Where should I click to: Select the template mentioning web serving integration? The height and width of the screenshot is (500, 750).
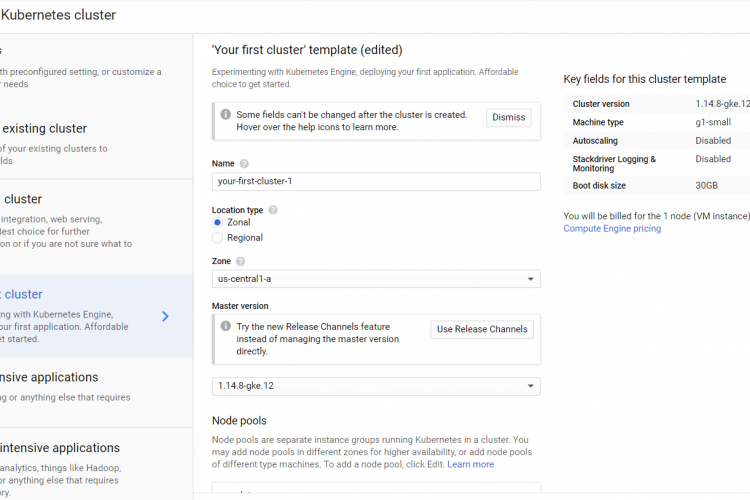pos(96,227)
